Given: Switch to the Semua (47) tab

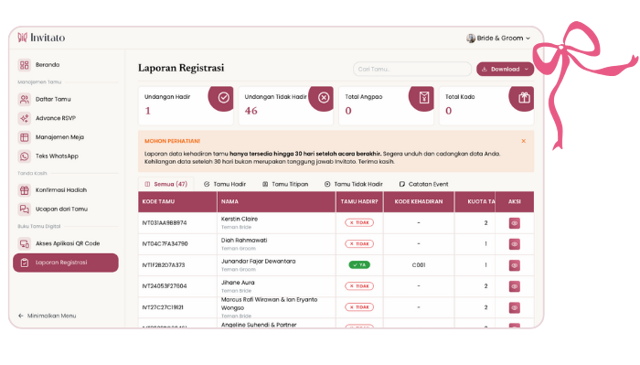Looking at the screenshot, I should (x=166, y=184).
